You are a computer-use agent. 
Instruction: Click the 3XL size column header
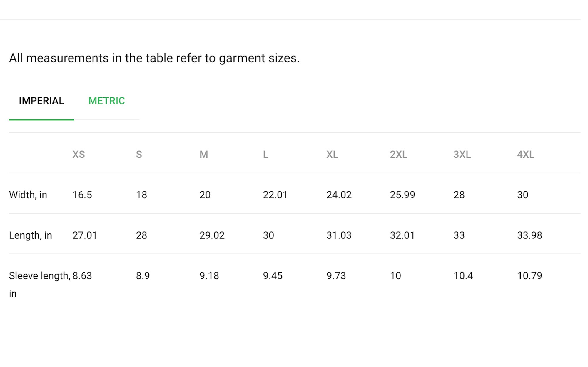point(462,155)
